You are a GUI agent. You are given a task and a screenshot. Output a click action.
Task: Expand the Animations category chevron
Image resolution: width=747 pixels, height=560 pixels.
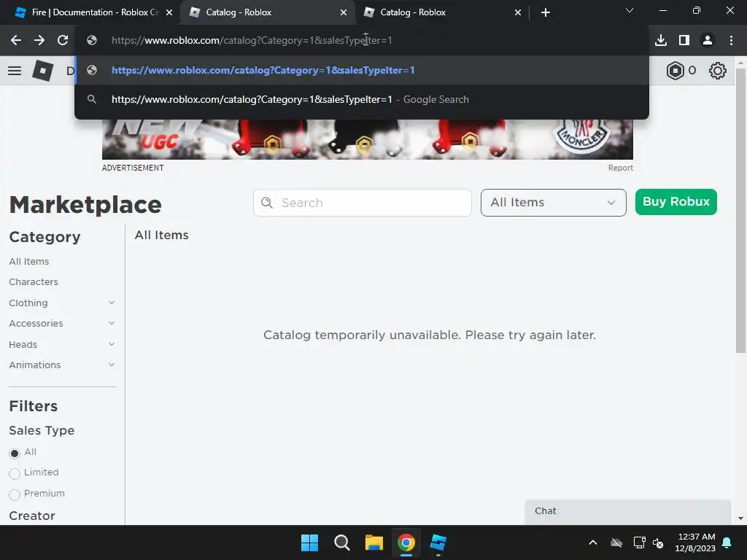(x=112, y=365)
